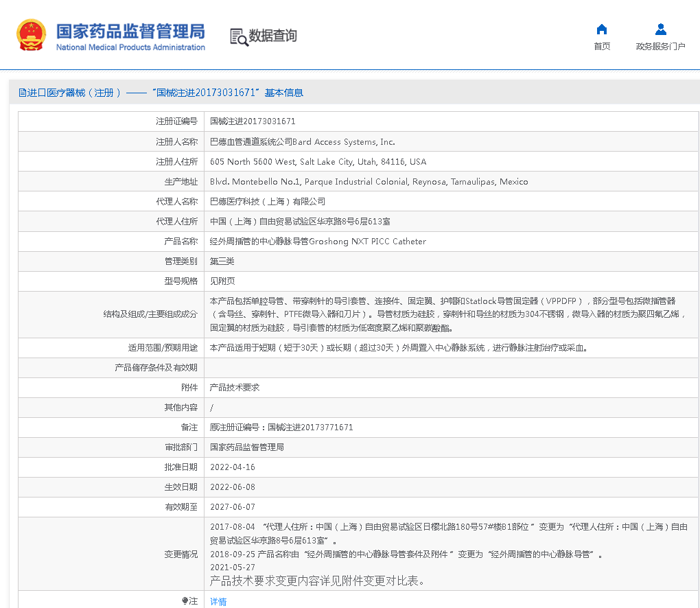This screenshot has height=608, width=700.
Task: Click the 变更情况 row label
Action: (180, 554)
